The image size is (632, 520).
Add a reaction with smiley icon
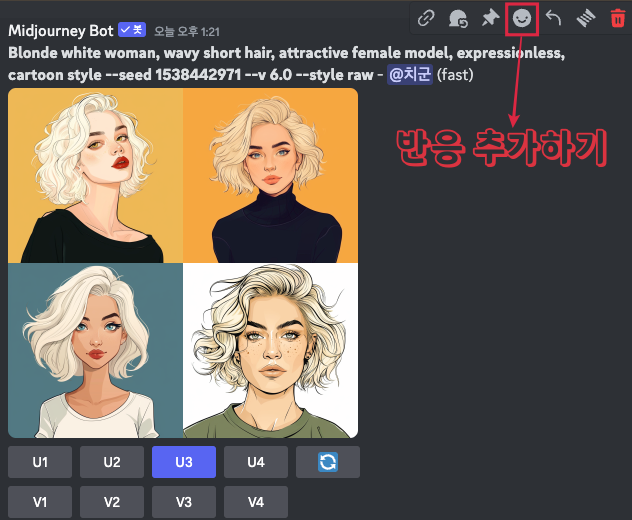click(522, 19)
